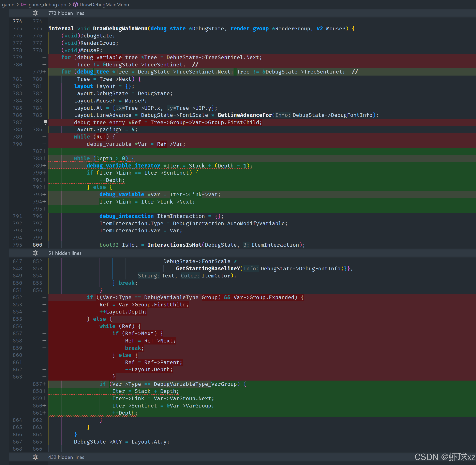Expand the 432 hidden lines section
The height and width of the screenshot is (465, 476).
point(66,457)
